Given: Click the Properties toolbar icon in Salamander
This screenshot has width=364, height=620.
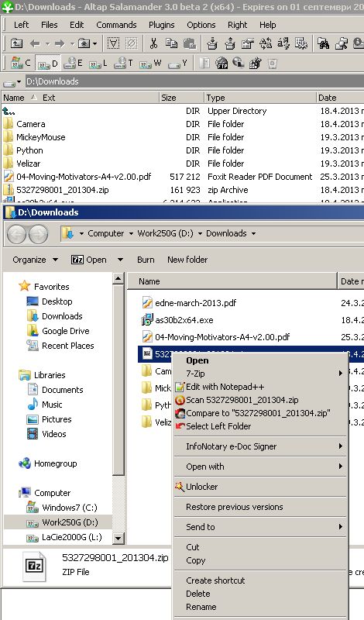Looking at the screenshot, I should point(248,43).
